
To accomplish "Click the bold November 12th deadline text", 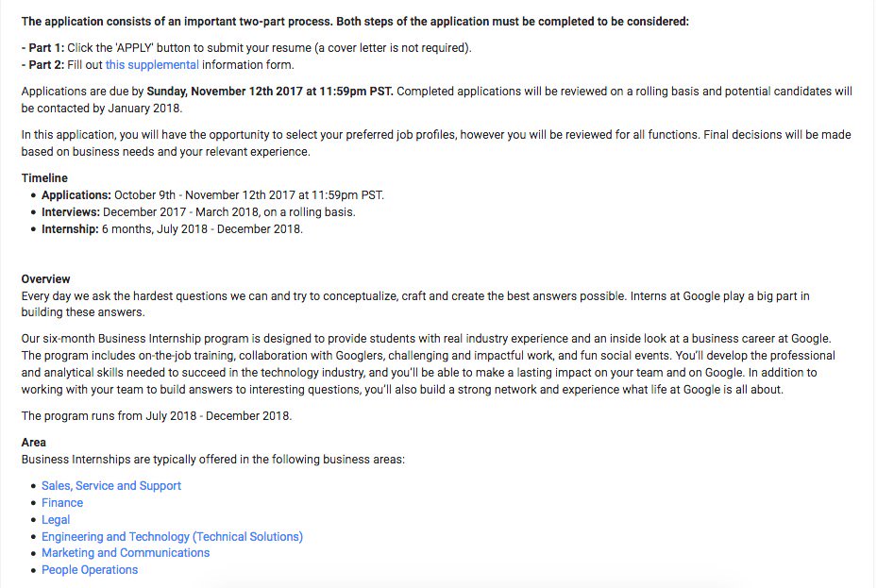I will [x=270, y=92].
